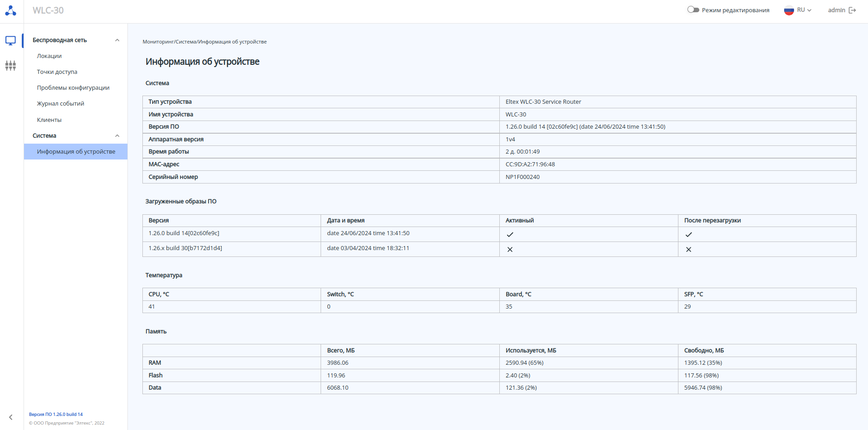Click active checkmark for build 14 image

[510, 235]
